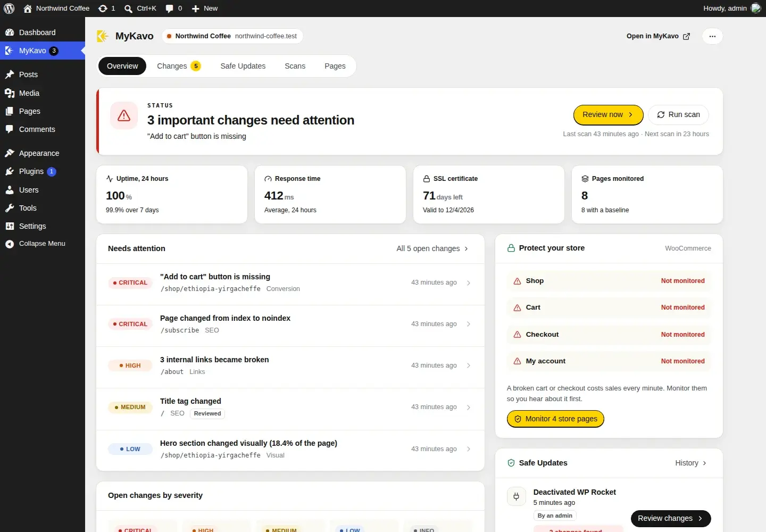Screen dimensions: 766x532
Task: Switch to the Changes tab
Action: 179,66
